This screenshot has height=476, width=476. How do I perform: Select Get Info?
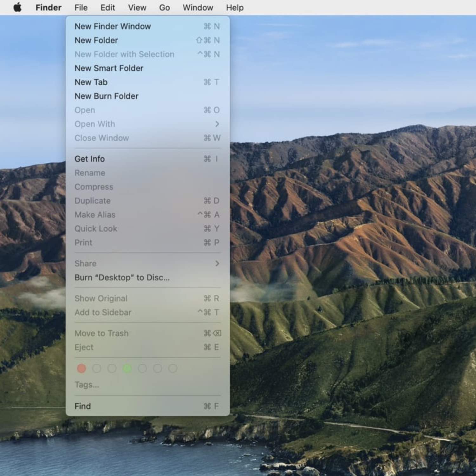147,159
